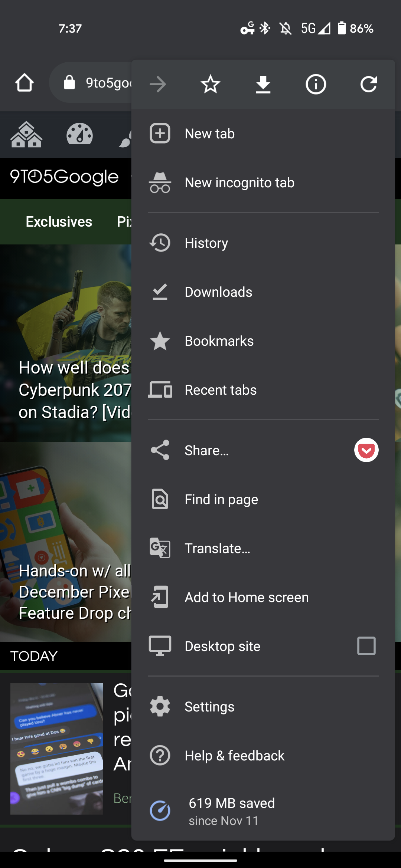401x868 pixels.
Task: Choose Find in page
Action: [x=221, y=499]
